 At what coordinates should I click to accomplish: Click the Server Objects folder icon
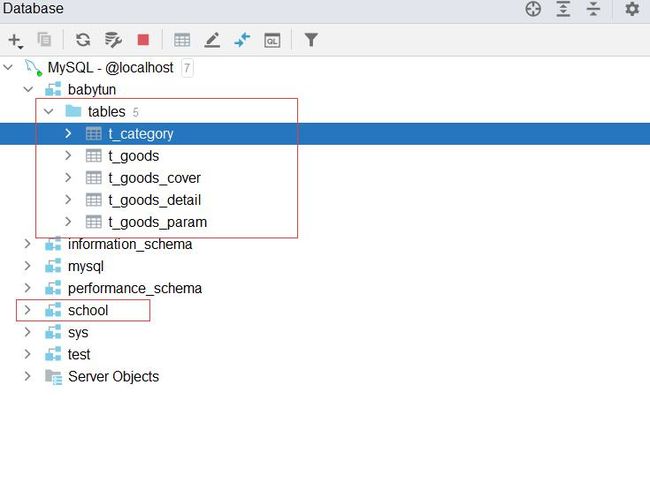(x=53, y=377)
